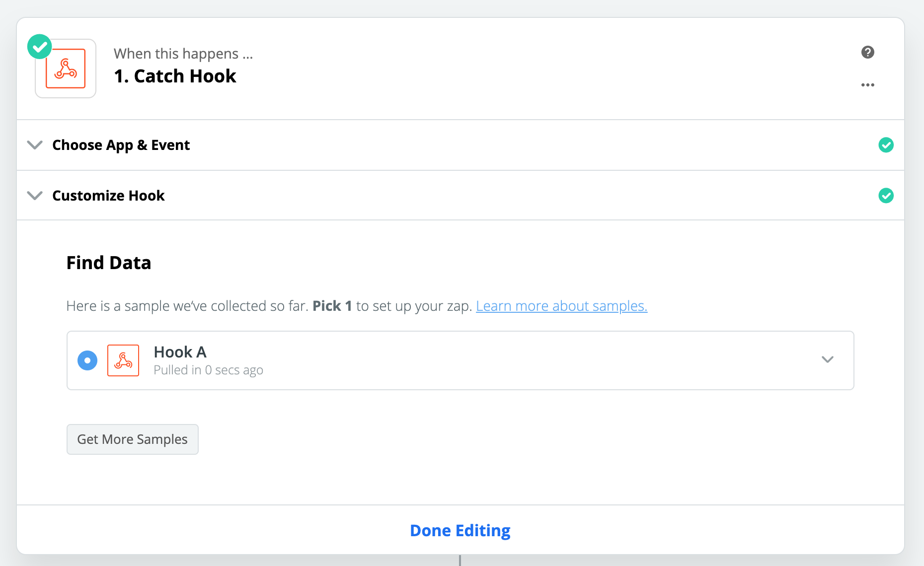Viewport: 924px width, 566px height.
Task: Open the help icon in the top right
Action: [867, 52]
